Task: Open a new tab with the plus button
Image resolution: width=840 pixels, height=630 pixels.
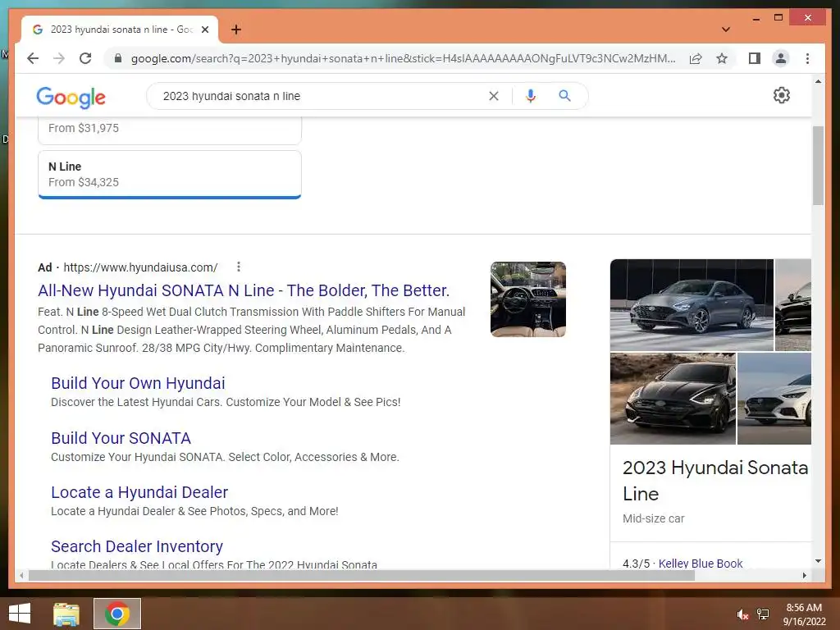Action: pyautogui.click(x=236, y=30)
